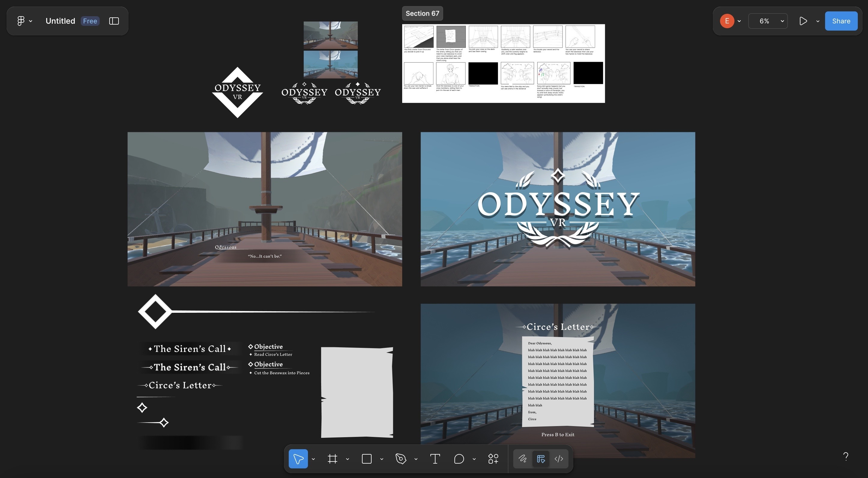This screenshot has height=478, width=868.
Task: Open presentation options dropdown arrow
Action: click(818, 21)
